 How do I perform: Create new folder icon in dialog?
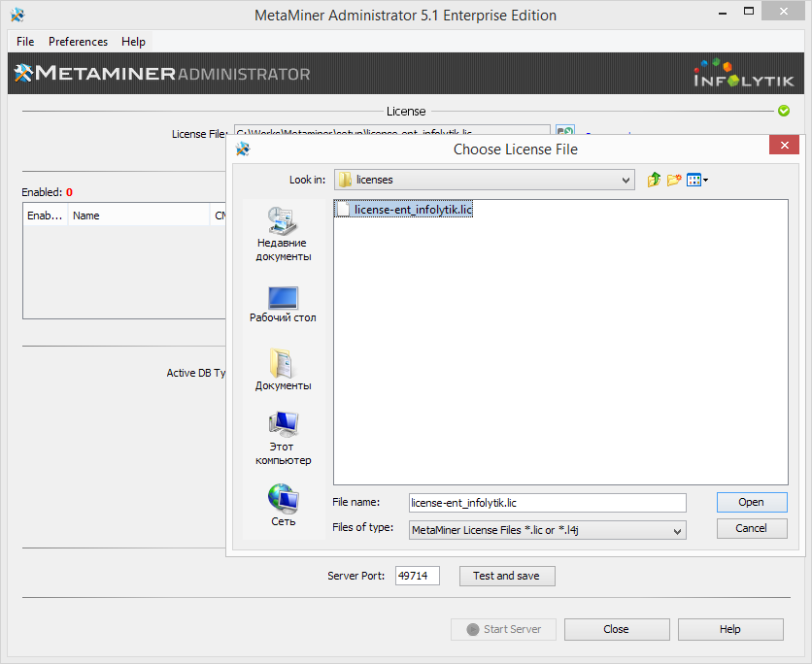[674, 180]
